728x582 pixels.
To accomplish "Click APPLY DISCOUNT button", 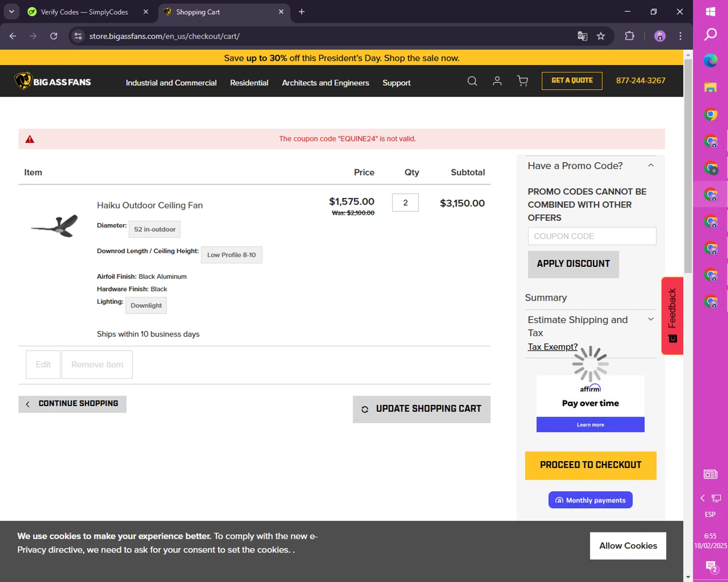I will coord(573,264).
